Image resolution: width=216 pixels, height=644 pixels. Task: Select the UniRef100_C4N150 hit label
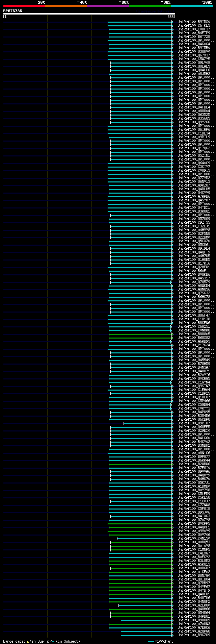[194, 538]
